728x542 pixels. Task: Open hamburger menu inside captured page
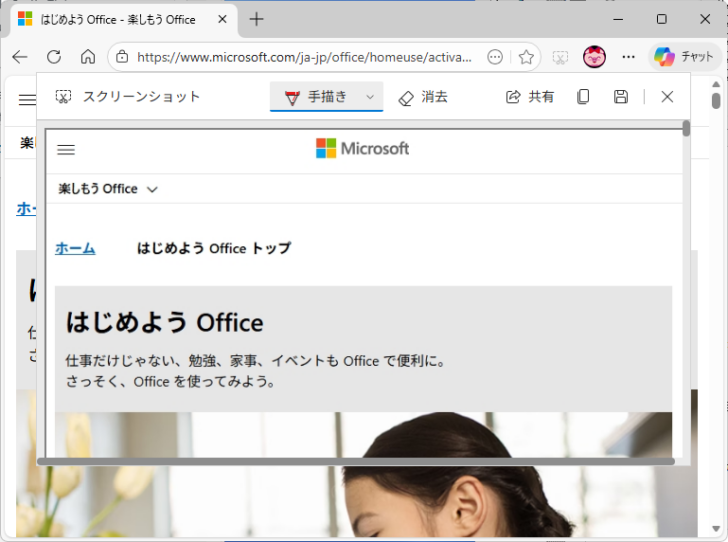pyautogui.click(x=66, y=150)
